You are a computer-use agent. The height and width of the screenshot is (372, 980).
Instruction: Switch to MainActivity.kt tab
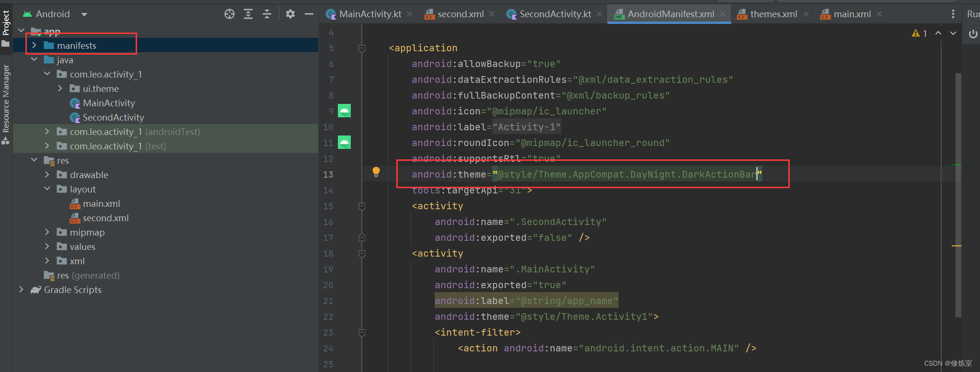(370, 14)
